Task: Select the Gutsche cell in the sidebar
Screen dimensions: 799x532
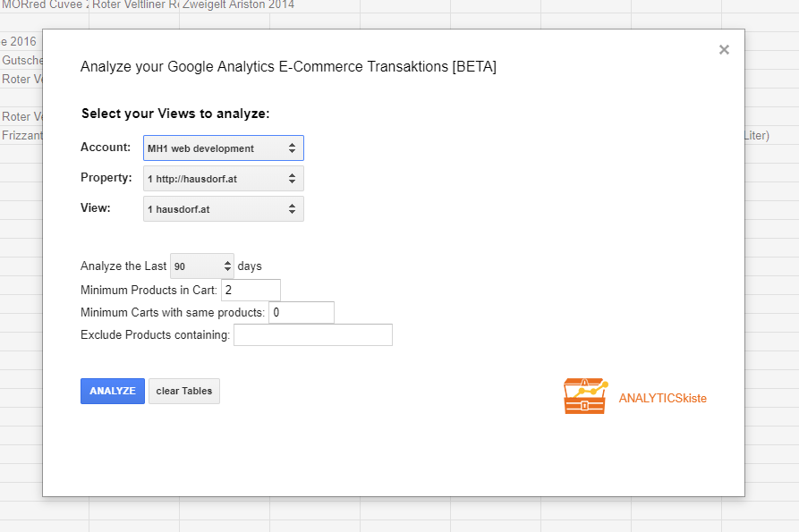Action: tap(21, 60)
